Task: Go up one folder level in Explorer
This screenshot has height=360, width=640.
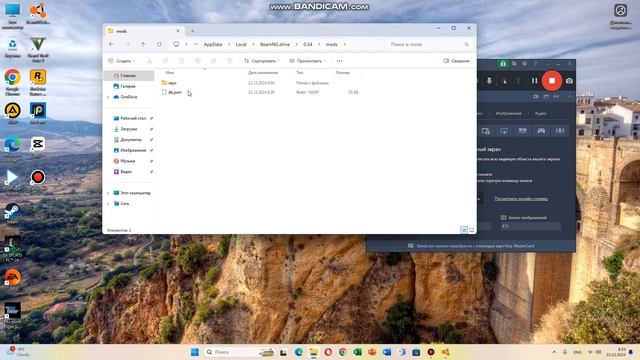Action: coord(143,44)
